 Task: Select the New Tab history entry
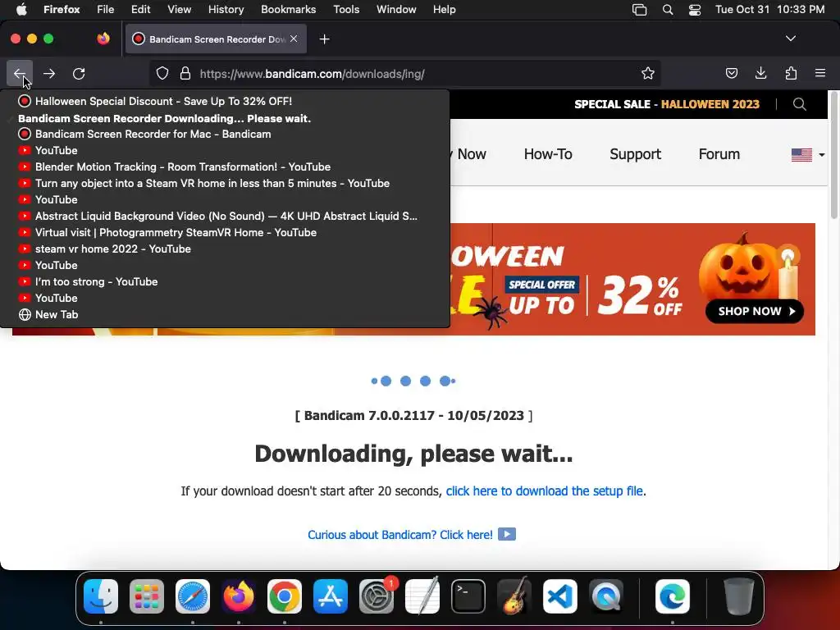[225, 314]
